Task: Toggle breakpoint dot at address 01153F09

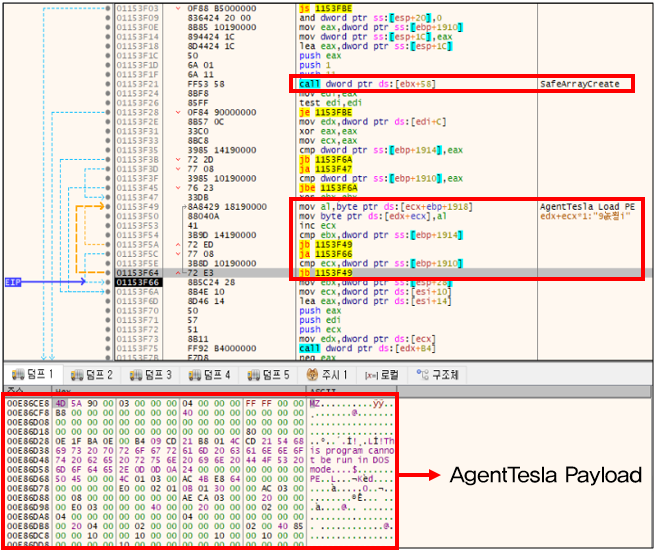Action: click(108, 18)
